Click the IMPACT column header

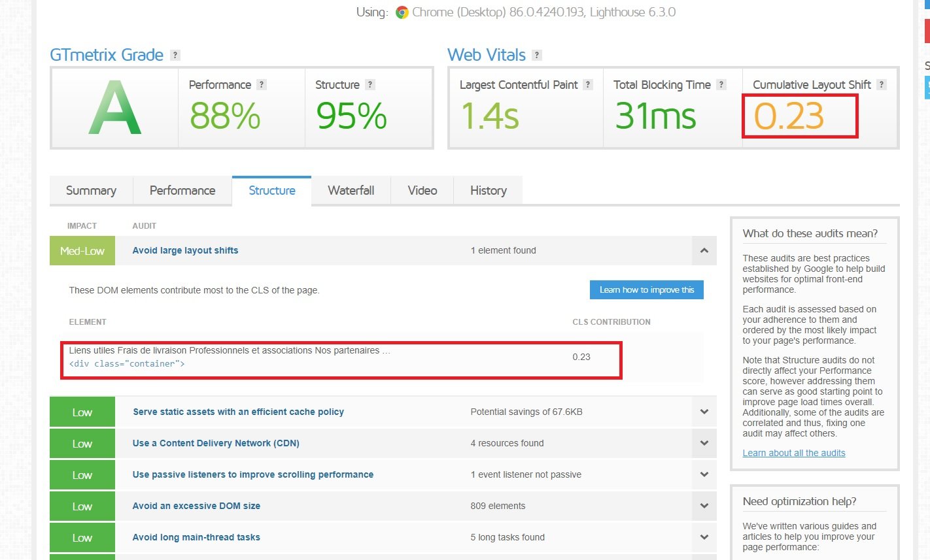(82, 226)
